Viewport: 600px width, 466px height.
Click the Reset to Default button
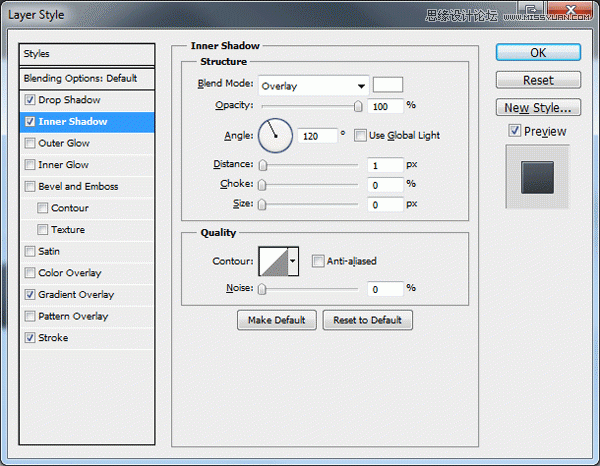pyautogui.click(x=367, y=320)
